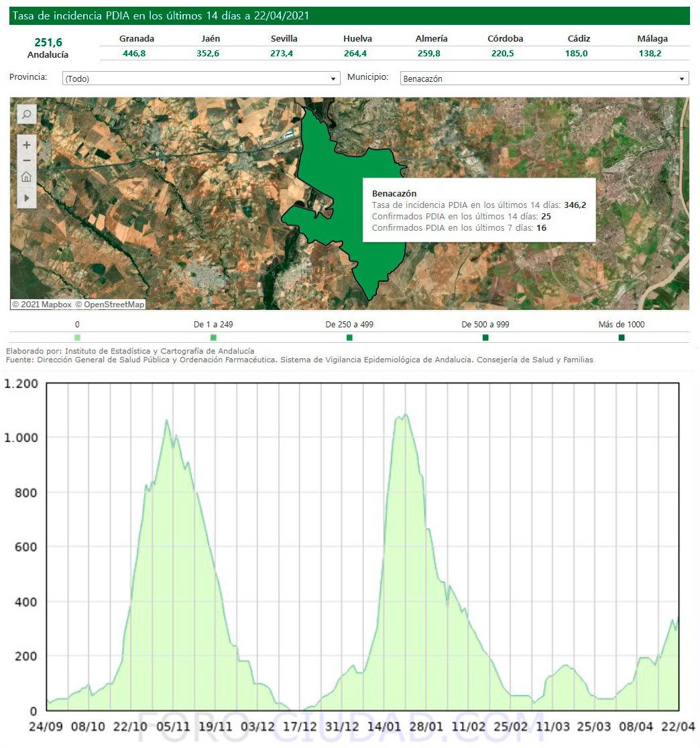Select the legend swatch for 0
Viewport: 700px width, 748px height.
77,337
